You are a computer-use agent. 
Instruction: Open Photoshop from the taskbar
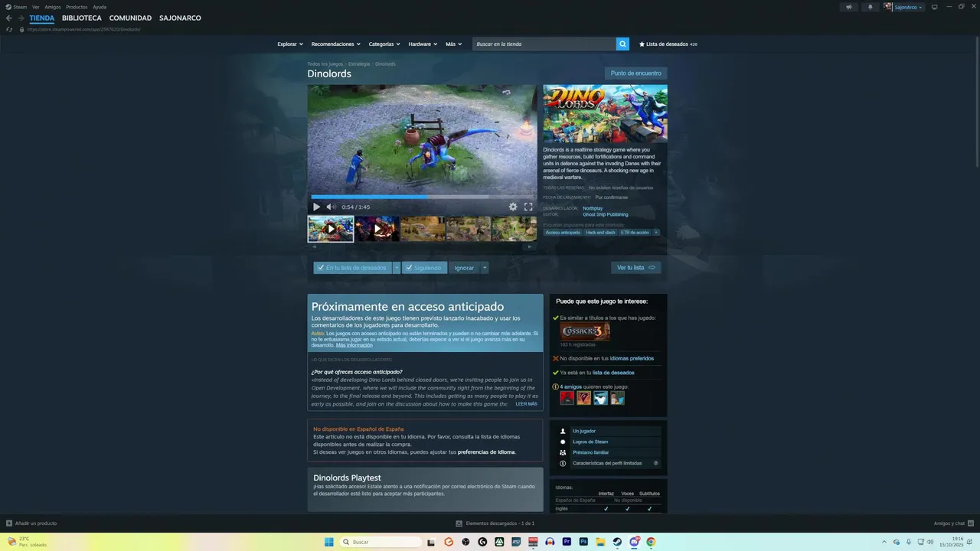pyautogui.click(x=583, y=542)
